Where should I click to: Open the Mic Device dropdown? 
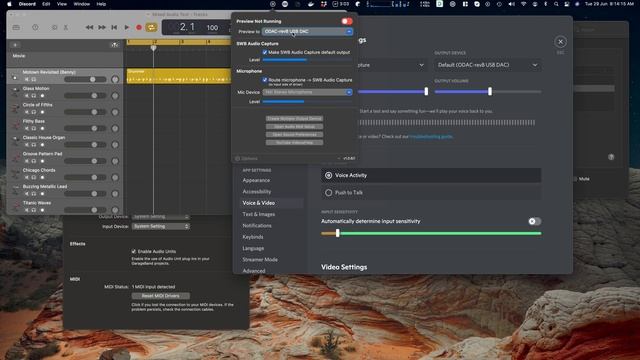(307, 92)
